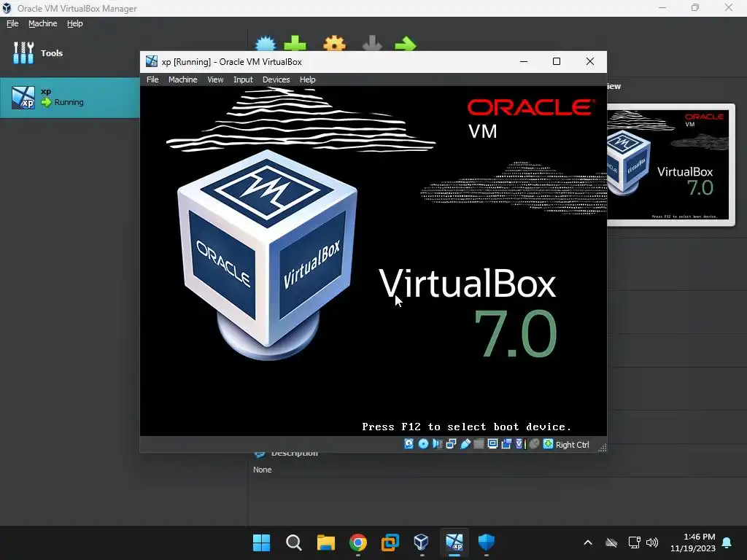
Task: Open Windows Security shield from the taskbar
Action: coord(486,542)
